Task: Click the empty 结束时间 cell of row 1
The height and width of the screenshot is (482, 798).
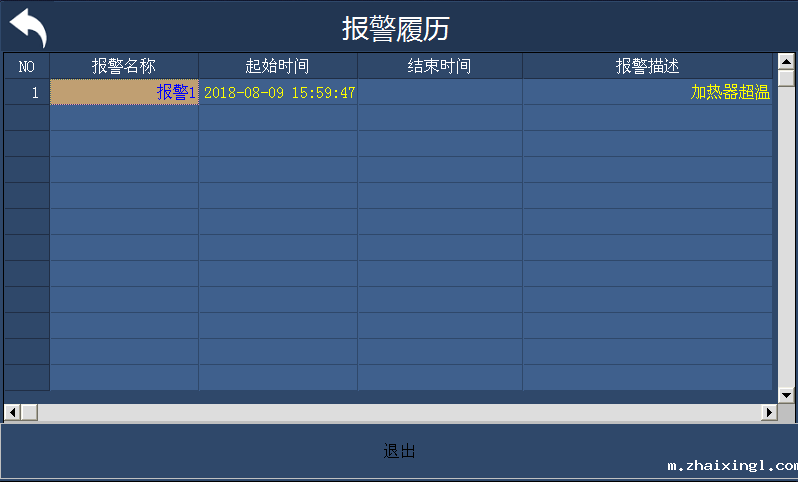Action: click(439, 92)
